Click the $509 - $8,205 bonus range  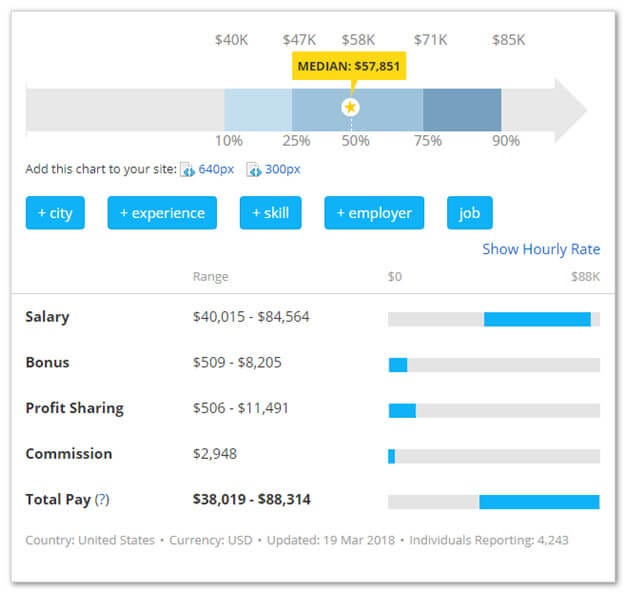pos(237,362)
